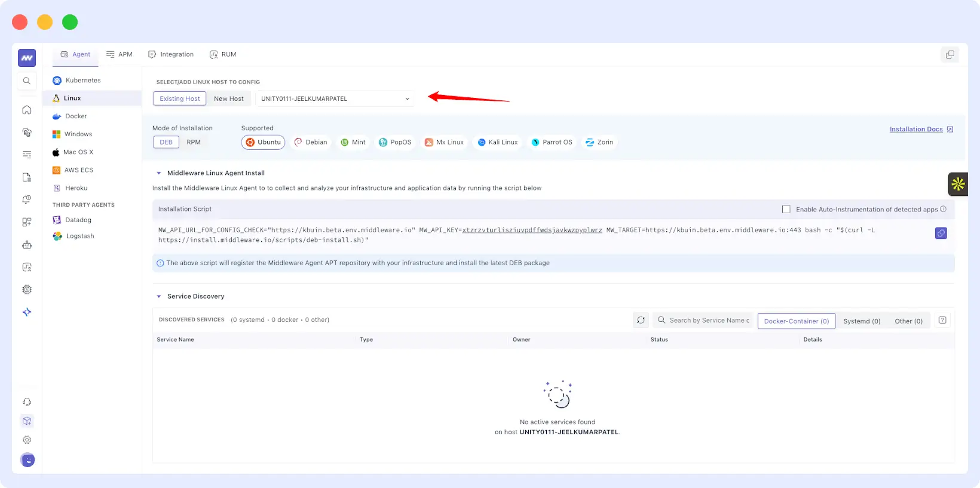Click the Middleware logo icon

[x=27, y=58]
